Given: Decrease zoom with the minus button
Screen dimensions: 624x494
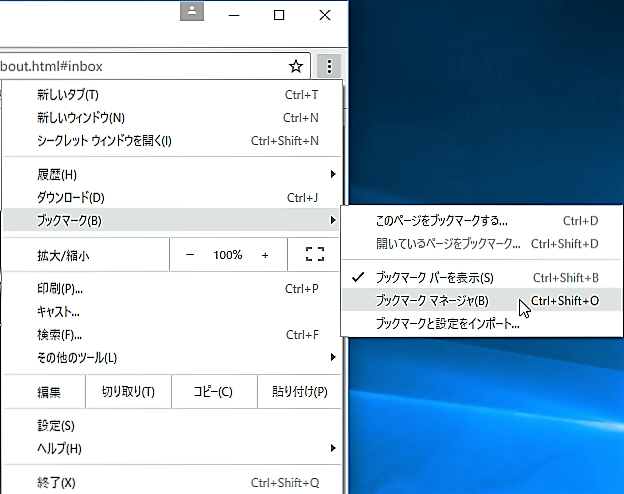Looking at the screenshot, I should pos(190,255).
